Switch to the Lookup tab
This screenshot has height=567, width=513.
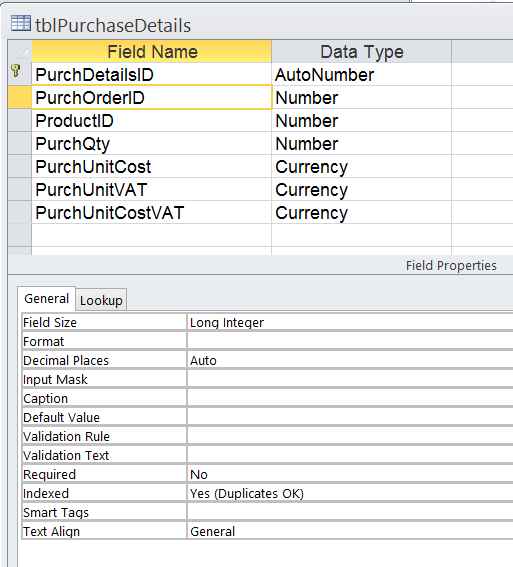(101, 300)
